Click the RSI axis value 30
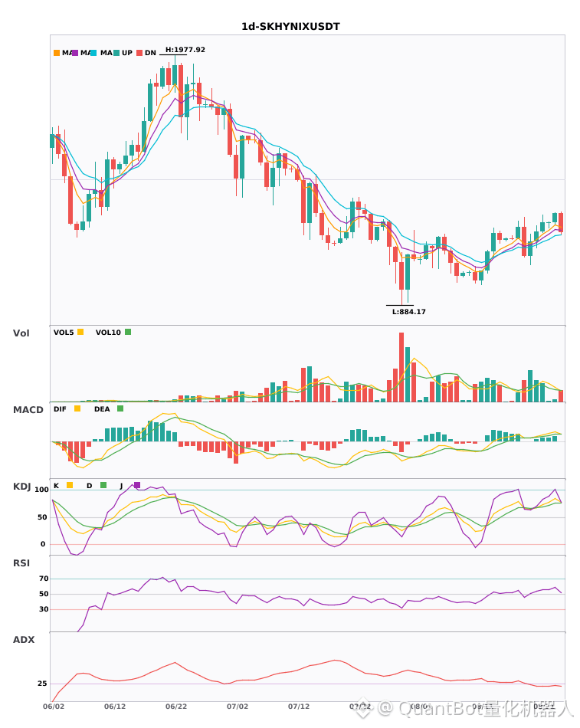The image size is (580, 728). (44, 609)
